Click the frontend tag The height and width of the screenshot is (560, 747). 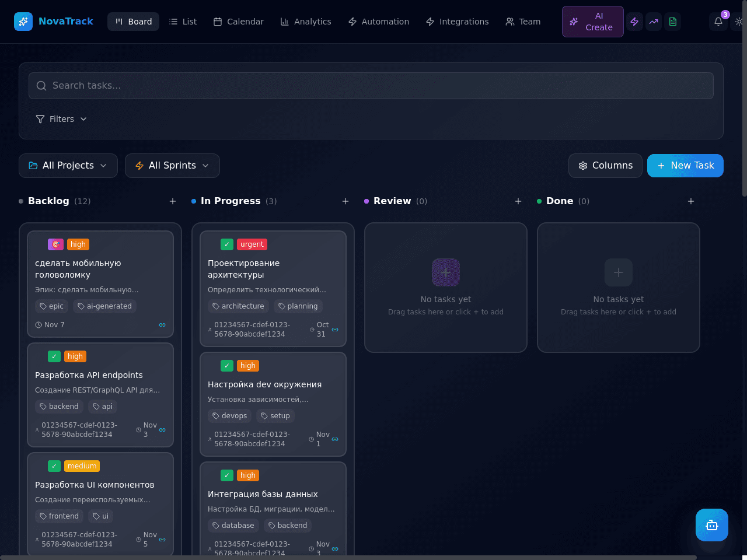(59, 516)
